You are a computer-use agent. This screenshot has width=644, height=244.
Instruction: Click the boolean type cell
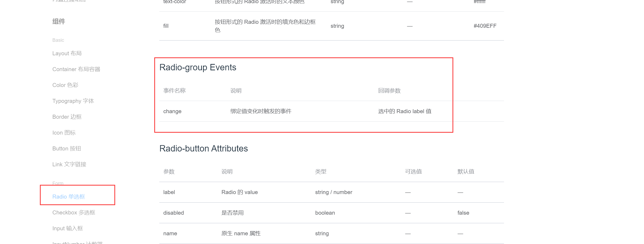coord(325,213)
